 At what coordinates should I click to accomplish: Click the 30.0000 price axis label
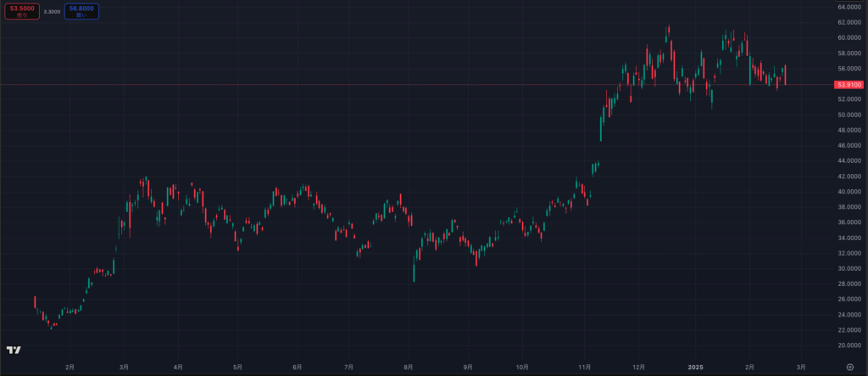pyautogui.click(x=849, y=268)
